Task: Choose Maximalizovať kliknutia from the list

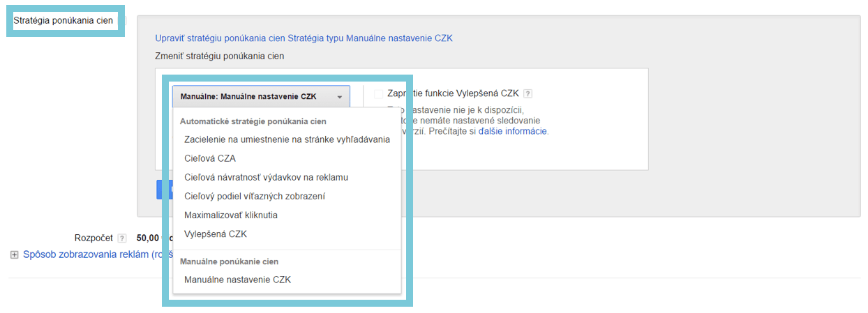Action: 231,215
